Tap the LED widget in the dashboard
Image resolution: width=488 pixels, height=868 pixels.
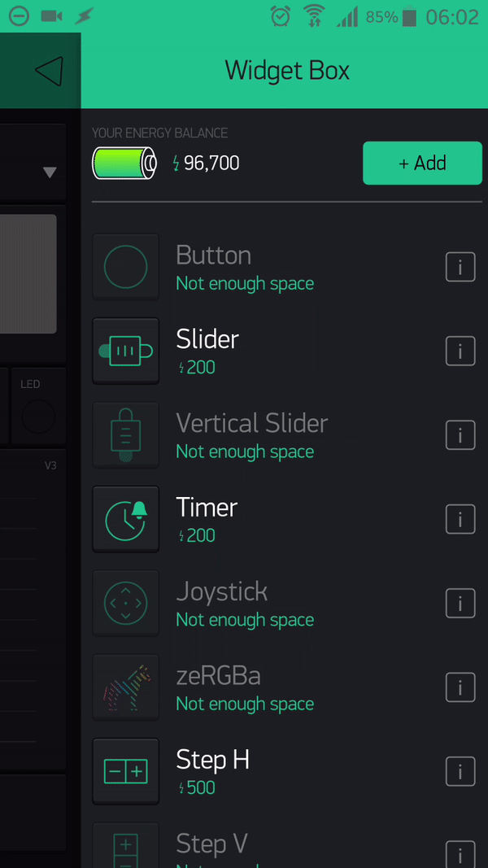[39, 406]
